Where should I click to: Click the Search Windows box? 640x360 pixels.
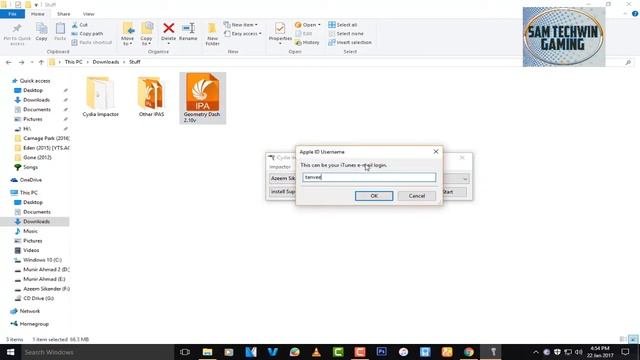click(98, 352)
